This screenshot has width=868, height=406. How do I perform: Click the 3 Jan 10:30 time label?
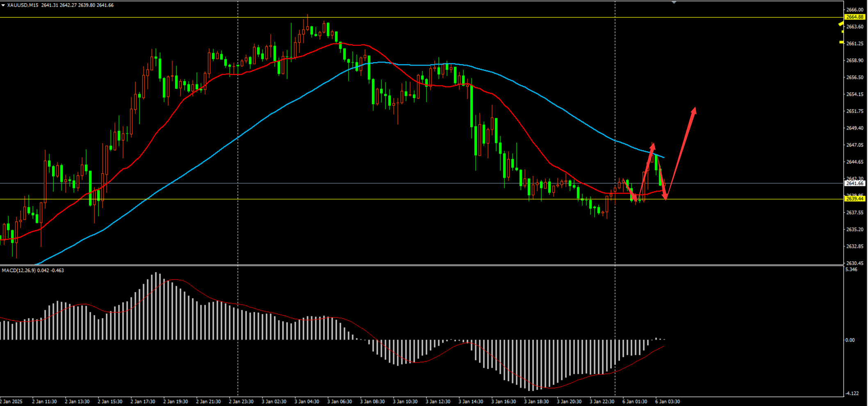click(x=405, y=401)
